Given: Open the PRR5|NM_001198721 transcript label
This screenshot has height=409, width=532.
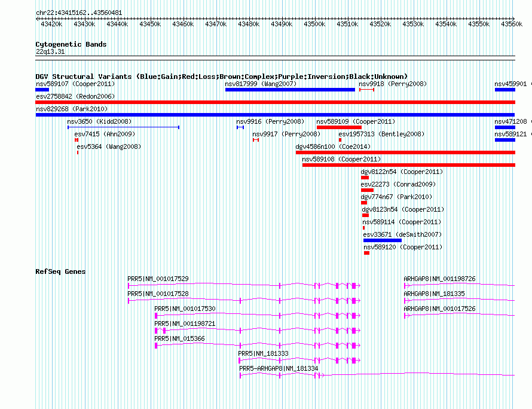Looking at the screenshot, I should click(185, 323).
